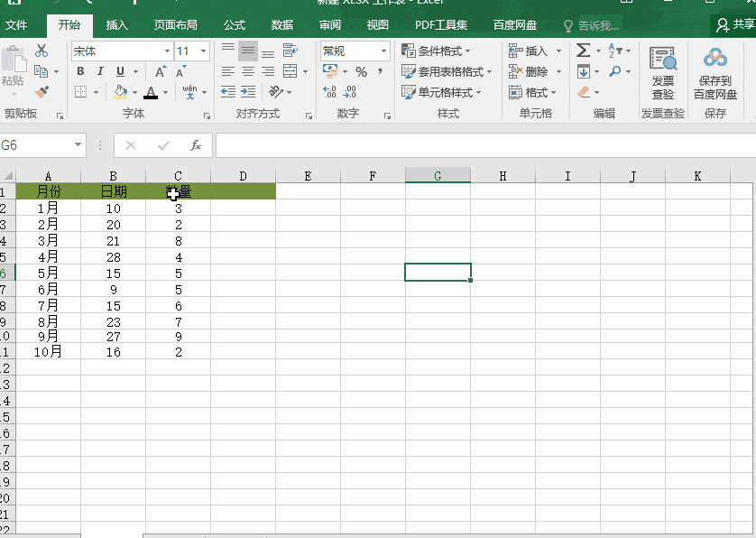Toggle Bold formatting
Screen dimensions: 756x538
80,71
